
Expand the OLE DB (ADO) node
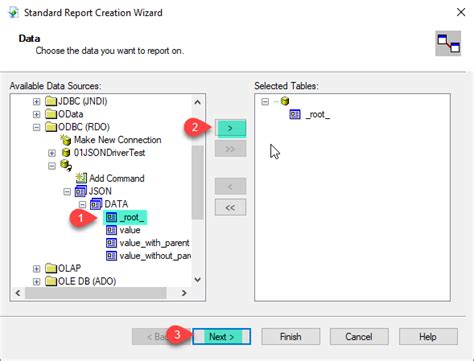[36, 281]
